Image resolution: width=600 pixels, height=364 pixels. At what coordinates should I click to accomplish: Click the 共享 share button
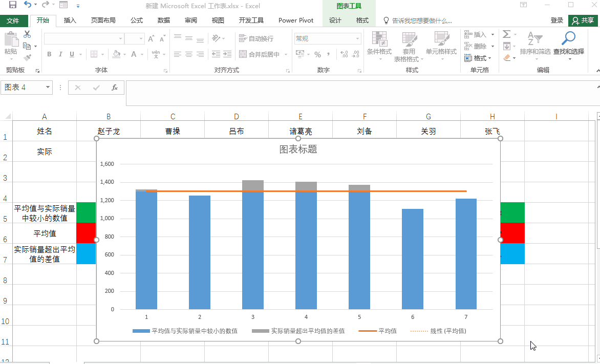point(583,20)
